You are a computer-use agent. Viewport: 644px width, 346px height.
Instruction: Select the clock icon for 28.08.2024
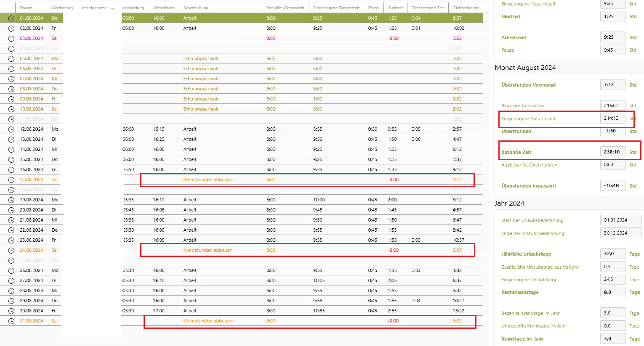tap(11, 291)
